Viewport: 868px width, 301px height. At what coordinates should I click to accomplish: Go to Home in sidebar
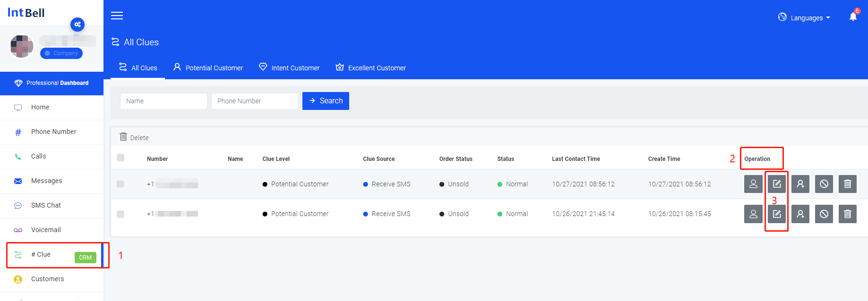[x=52, y=108]
